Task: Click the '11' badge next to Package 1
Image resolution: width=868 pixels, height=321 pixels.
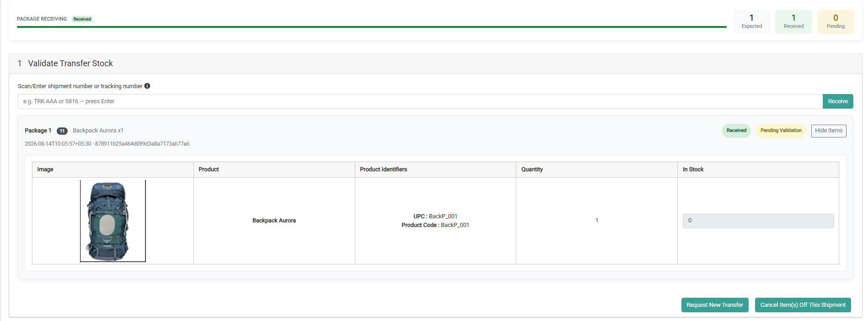Action: pos(62,131)
